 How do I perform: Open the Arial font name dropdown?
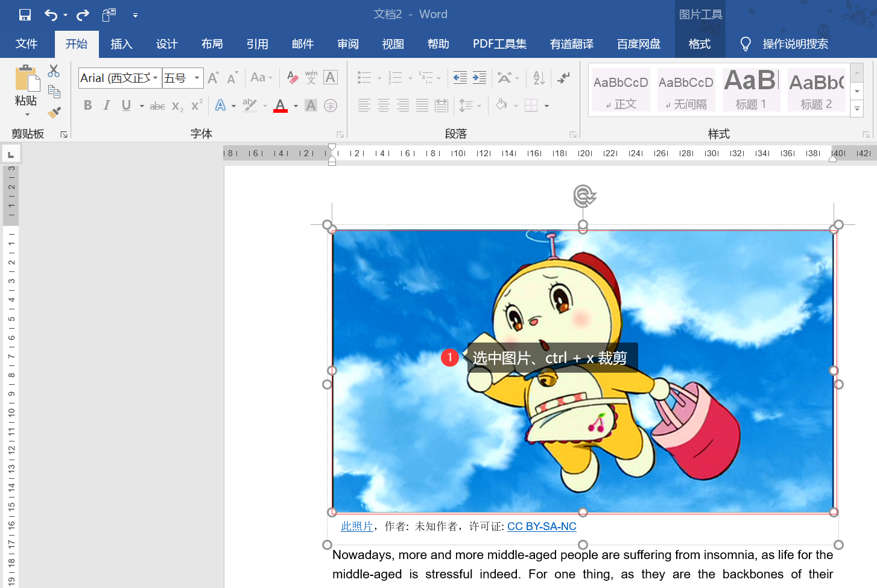click(x=155, y=78)
